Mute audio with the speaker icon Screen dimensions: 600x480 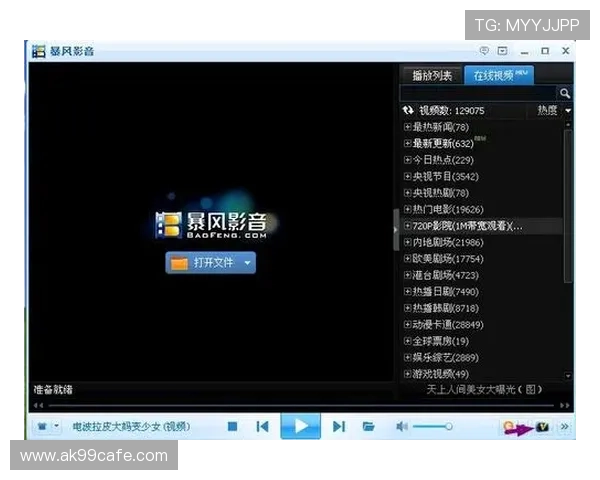(x=401, y=426)
